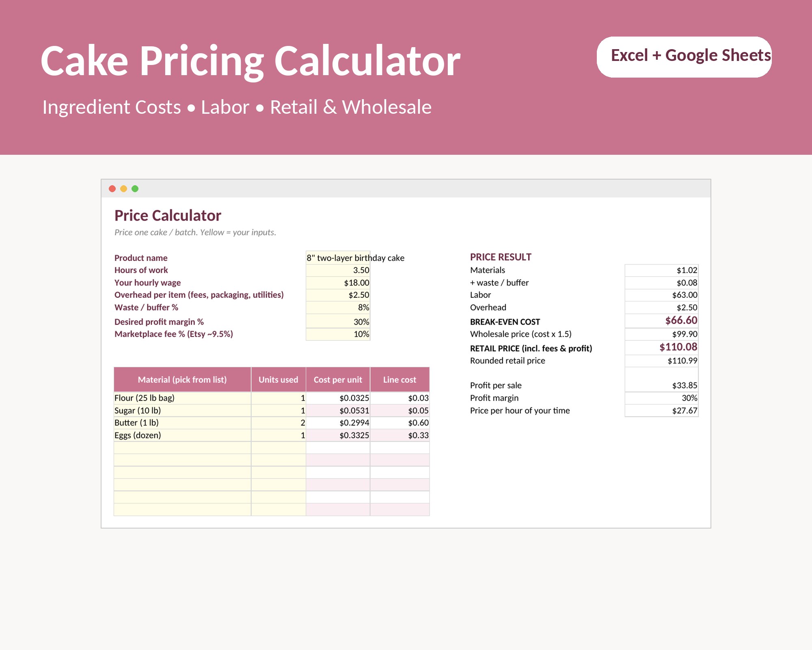Select the Product name input cell
Image resolution: width=812 pixels, height=650 pixels.
coord(338,258)
